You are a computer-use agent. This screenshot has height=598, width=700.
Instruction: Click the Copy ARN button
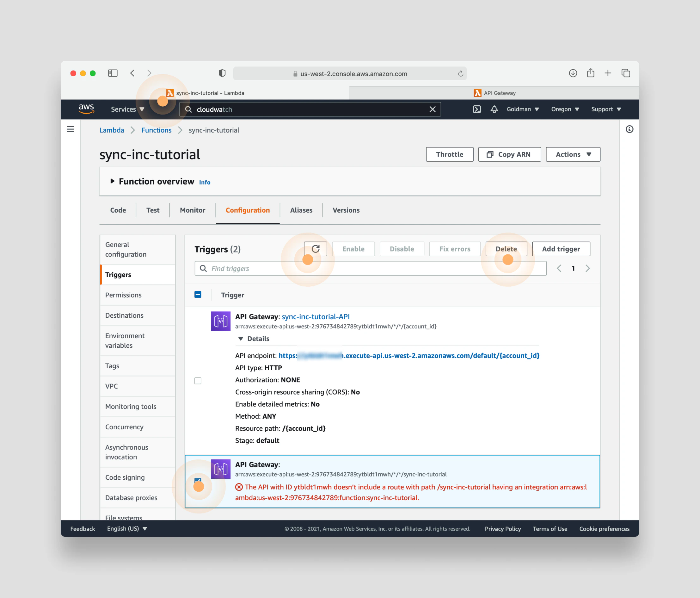(509, 154)
